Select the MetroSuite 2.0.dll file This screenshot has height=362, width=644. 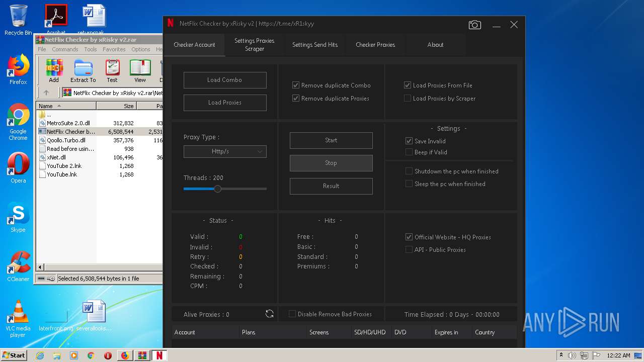point(68,123)
